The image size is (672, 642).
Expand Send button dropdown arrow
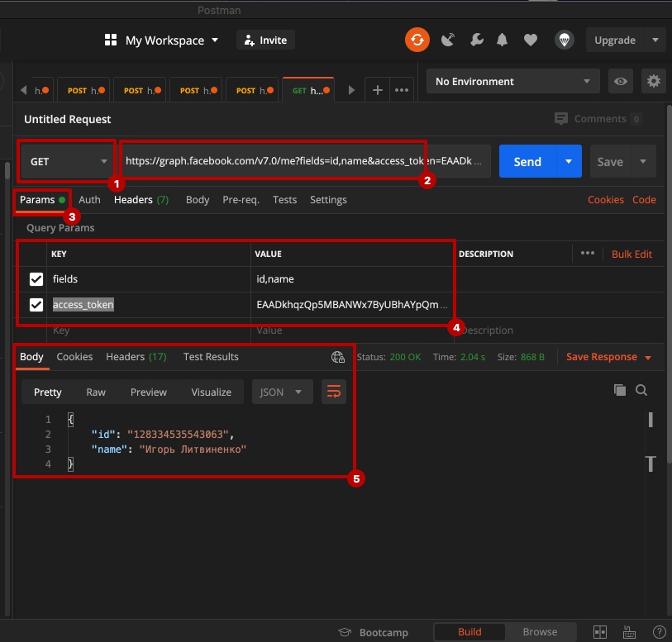(x=569, y=161)
